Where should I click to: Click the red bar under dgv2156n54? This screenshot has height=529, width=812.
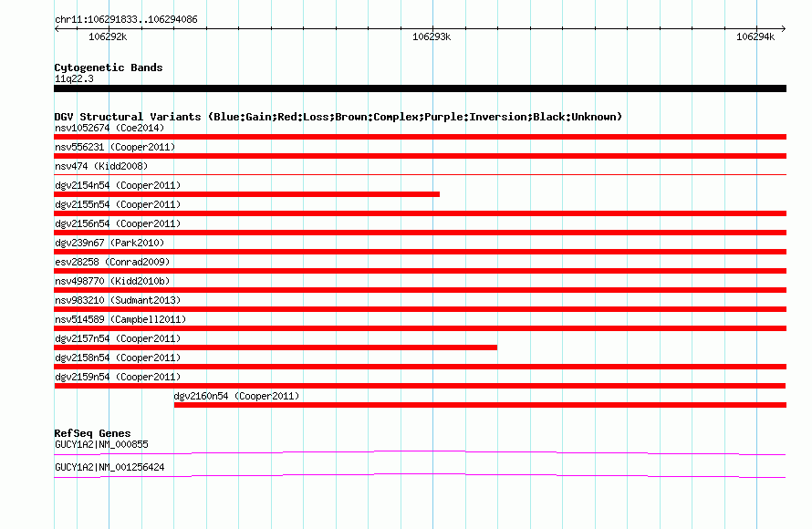tap(420, 233)
